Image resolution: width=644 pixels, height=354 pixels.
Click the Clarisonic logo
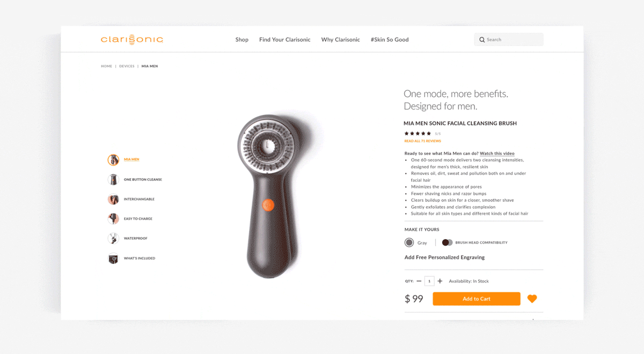[x=132, y=39]
